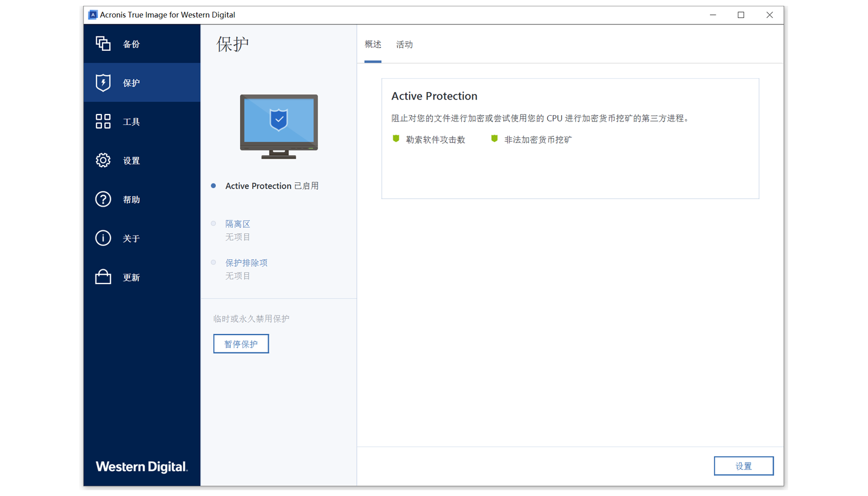Open the 帮助 sidebar menu item
Image resolution: width=868 pixels, height=496 pixels.
[142, 199]
